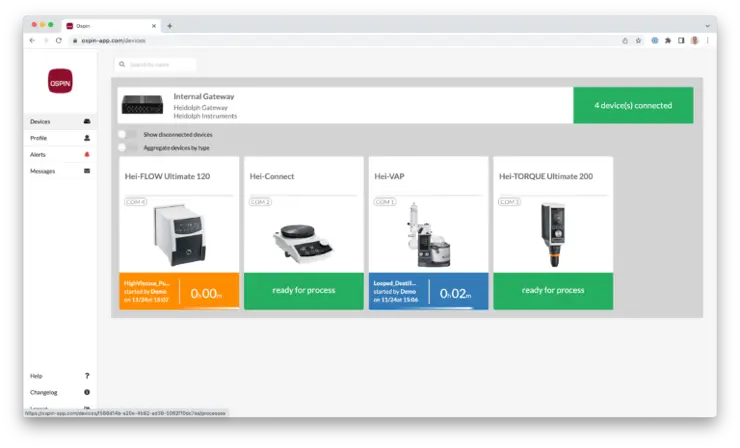Open the Extensions puzzle icon
Screen dimensions: 740x448
click(x=668, y=41)
